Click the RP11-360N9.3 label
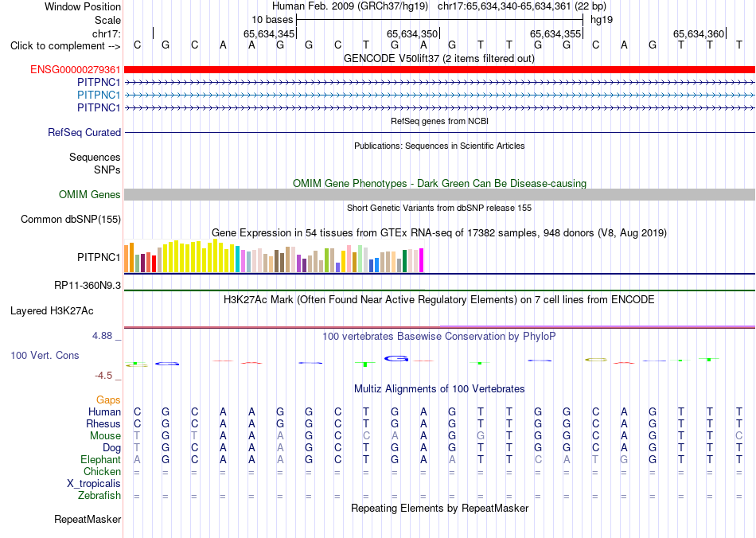This screenshot has width=756, height=538. pyautogui.click(x=88, y=286)
